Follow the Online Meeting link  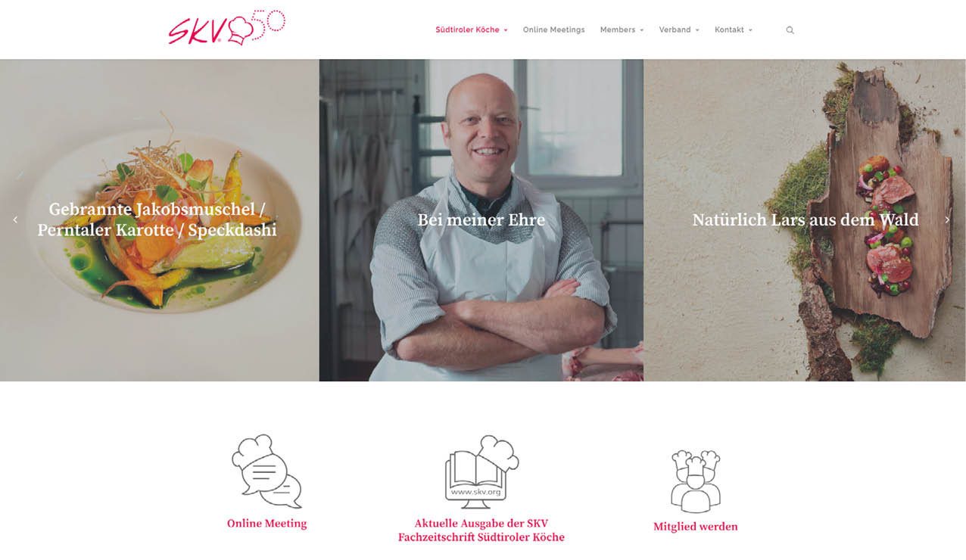pos(266,524)
